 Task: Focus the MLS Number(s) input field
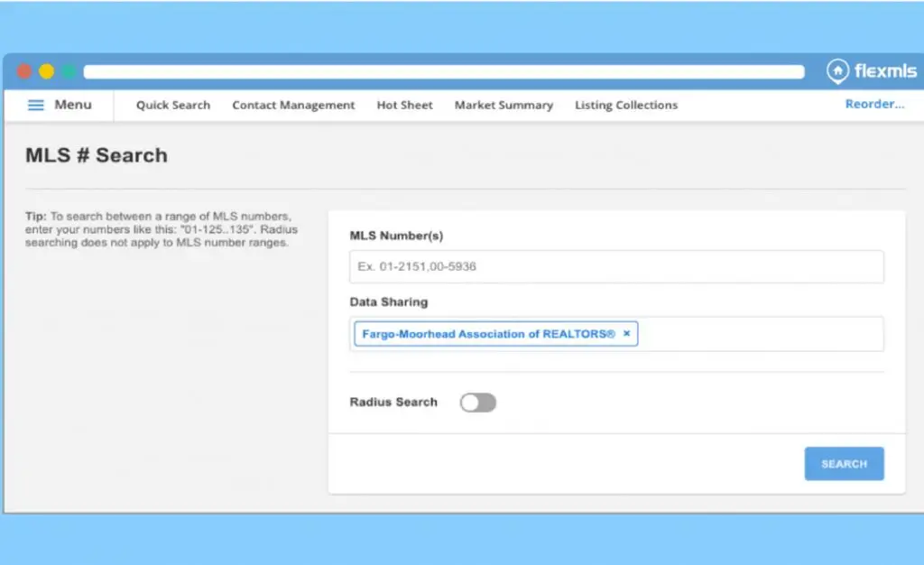tap(616, 267)
